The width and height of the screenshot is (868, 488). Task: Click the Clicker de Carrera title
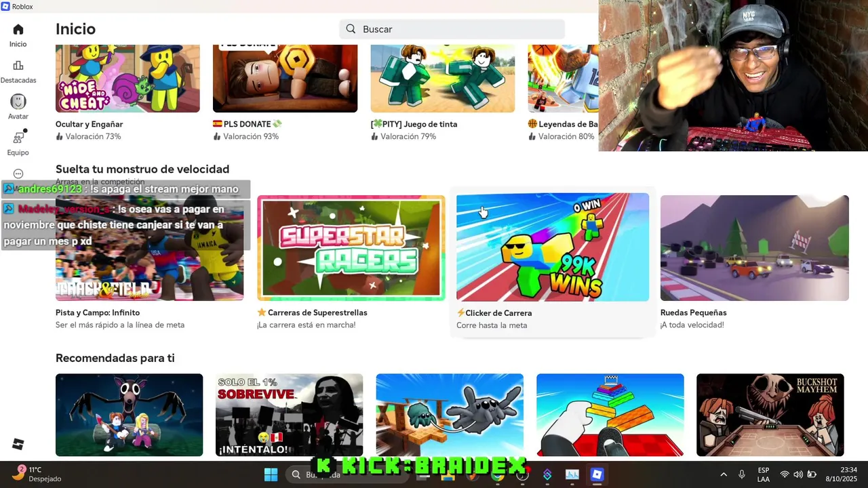click(x=494, y=313)
